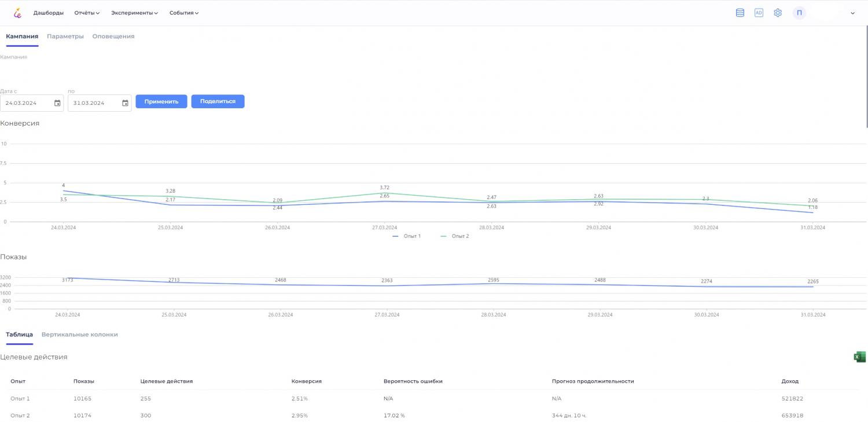Click the start date field 24.03.2024

pyautogui.click(x=26, y=103)
